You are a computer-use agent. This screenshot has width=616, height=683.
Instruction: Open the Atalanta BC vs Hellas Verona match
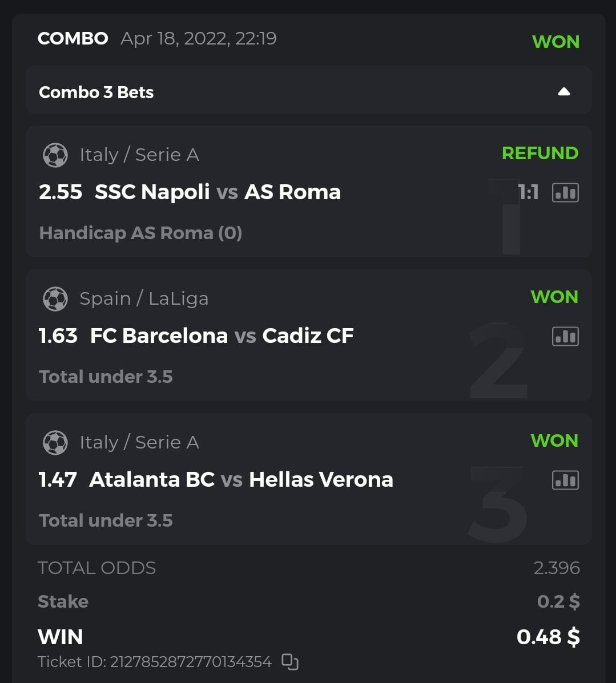coord(241,480)
